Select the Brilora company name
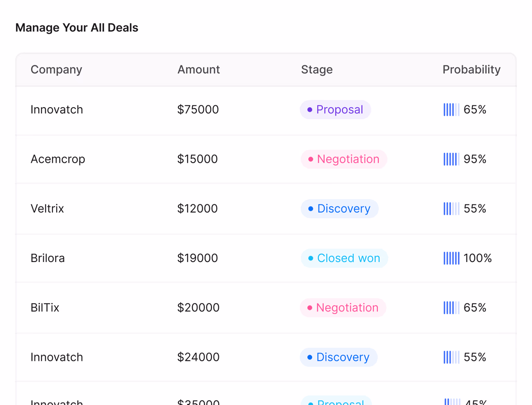Image resolution: width=532 pixels, height=405 pixels. [x=47, y=258]
